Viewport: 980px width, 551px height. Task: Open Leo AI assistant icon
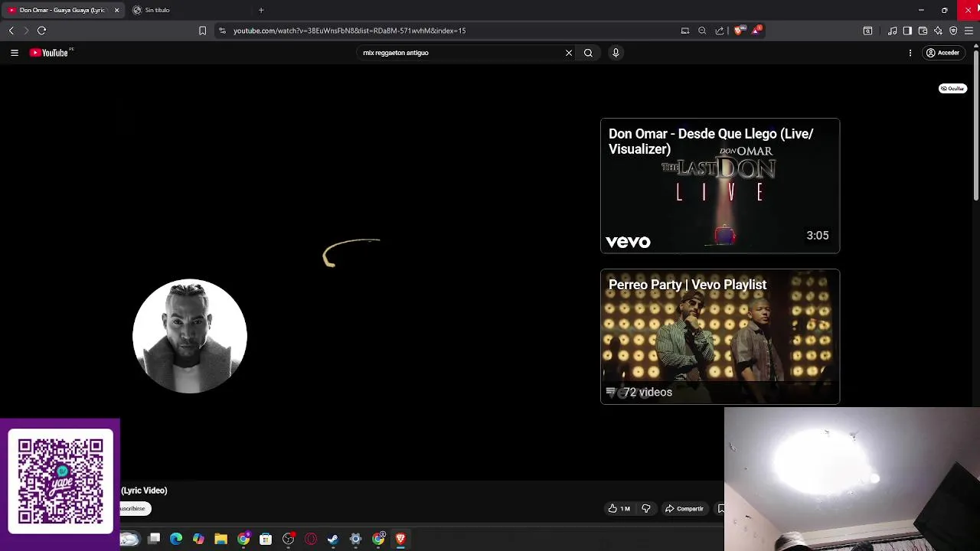[x=938, y=31]
